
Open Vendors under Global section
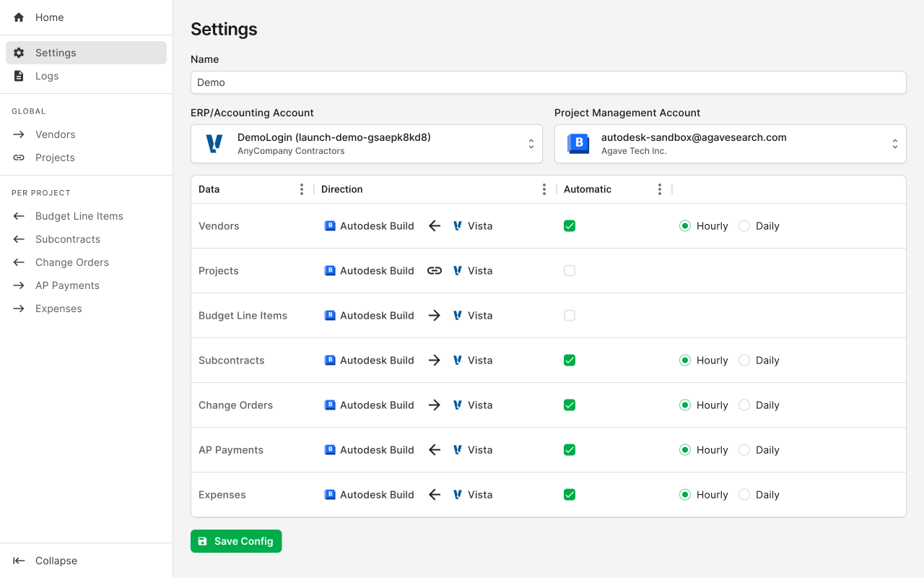[86, 134]
